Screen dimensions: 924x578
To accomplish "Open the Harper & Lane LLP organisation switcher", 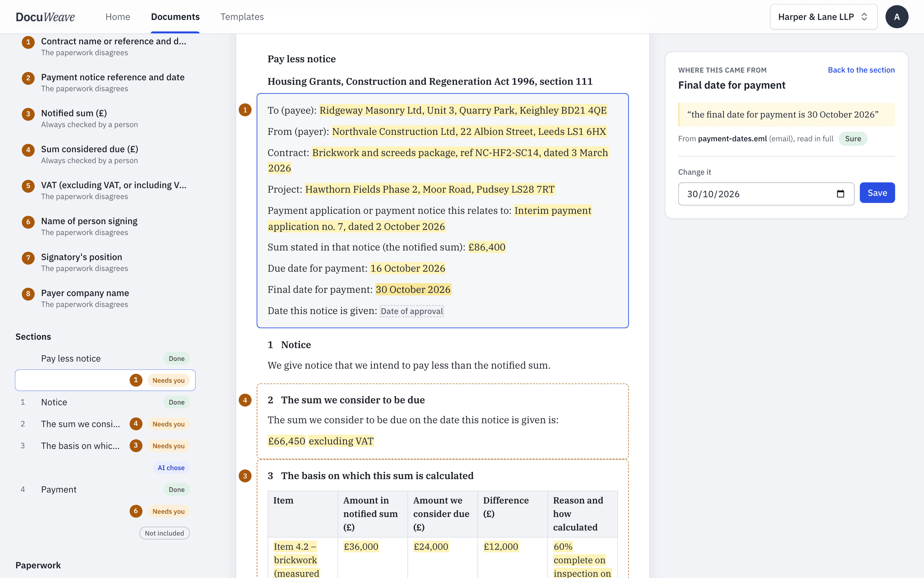I will 824,17.
